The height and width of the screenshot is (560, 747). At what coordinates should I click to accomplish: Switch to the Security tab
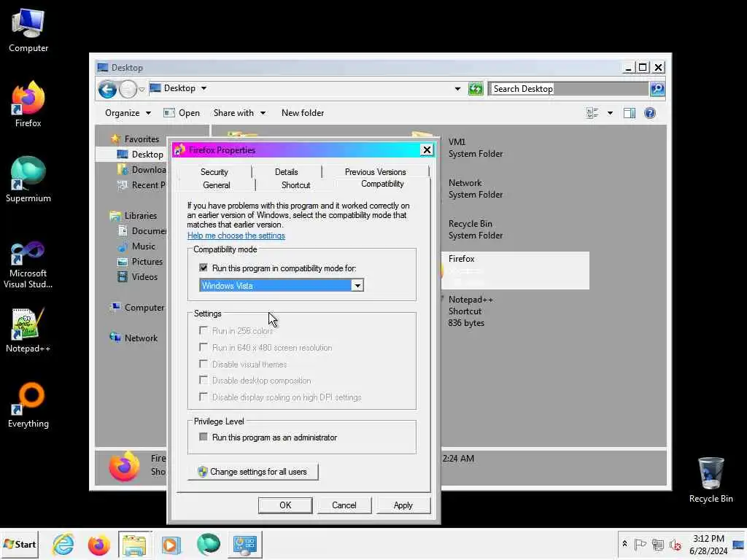[214, 172]
